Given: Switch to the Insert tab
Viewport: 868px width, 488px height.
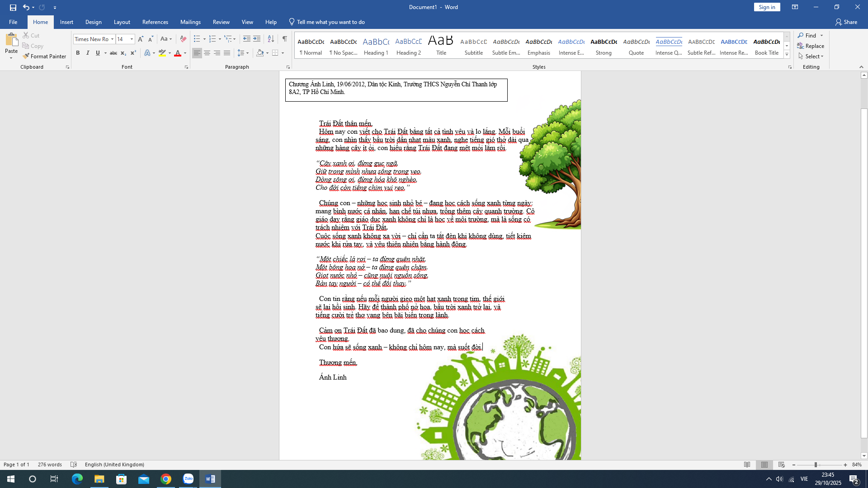Looking at the screenshot, I should click(66, 22).
